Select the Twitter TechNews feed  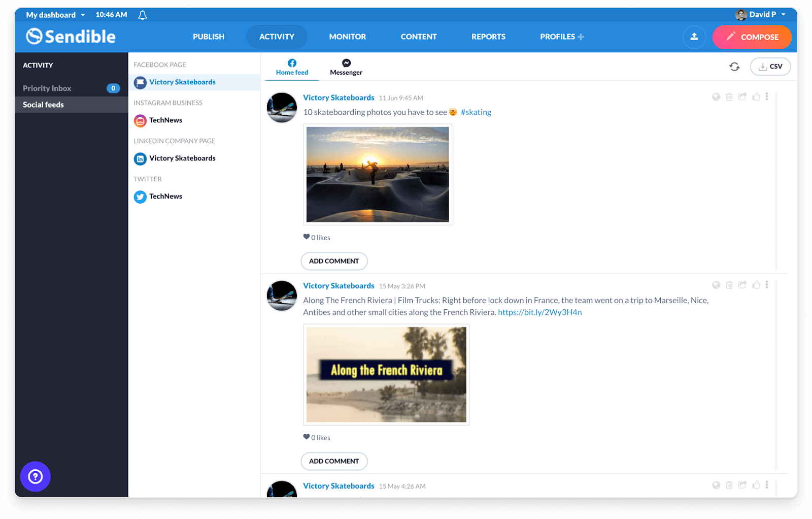click(x=165, y=197)
